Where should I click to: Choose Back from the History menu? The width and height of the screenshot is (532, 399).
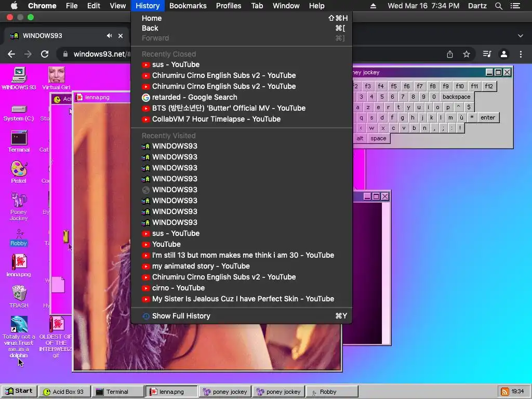tap(242, 28)
